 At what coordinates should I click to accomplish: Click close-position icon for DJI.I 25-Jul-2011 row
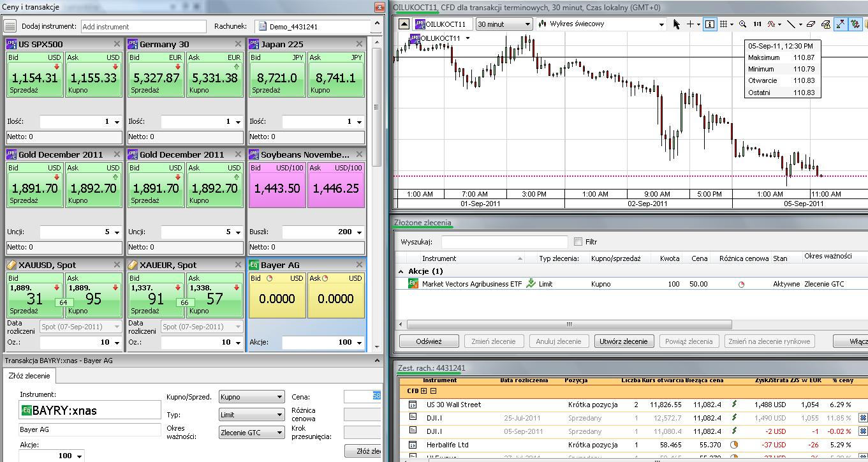pyautogui.click(x=864, y=418)
